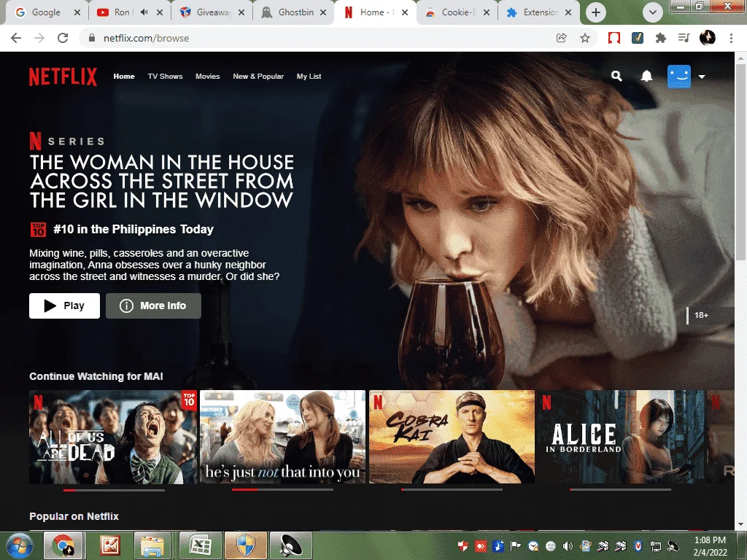The height and width of the screenshot is (560, 747).
Task: Open Windows Explorer taskbar folder
Action: (153, 545)
